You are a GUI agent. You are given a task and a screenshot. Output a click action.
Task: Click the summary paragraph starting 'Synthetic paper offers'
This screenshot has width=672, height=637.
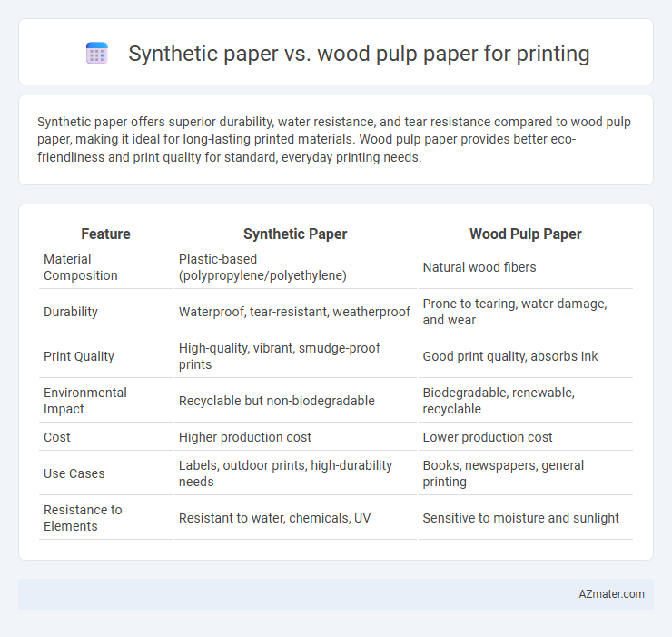coord(334,139)
